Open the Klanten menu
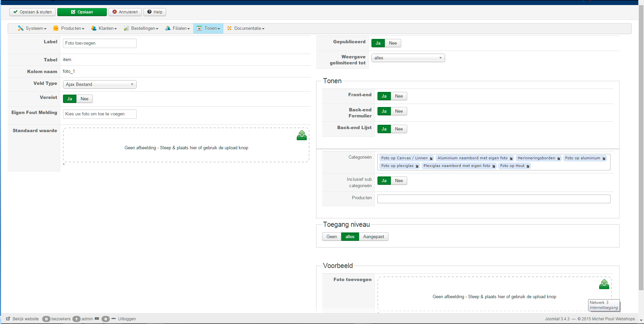 [104, 28]
